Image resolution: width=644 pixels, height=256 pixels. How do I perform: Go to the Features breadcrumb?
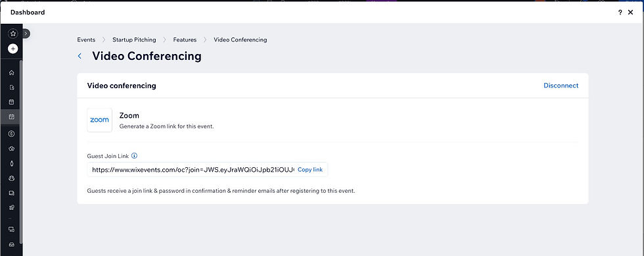point(185,40)
